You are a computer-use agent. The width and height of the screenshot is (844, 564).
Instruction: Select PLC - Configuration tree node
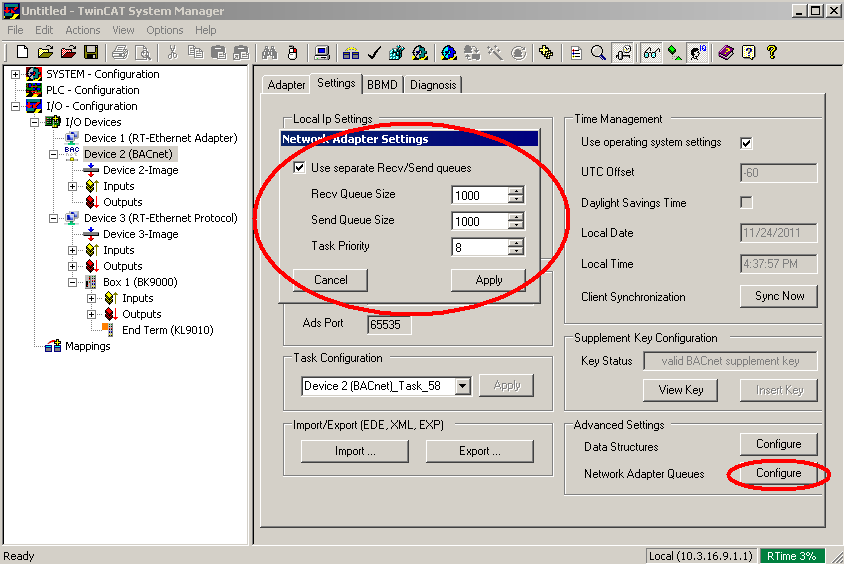(x=92, y=90)
